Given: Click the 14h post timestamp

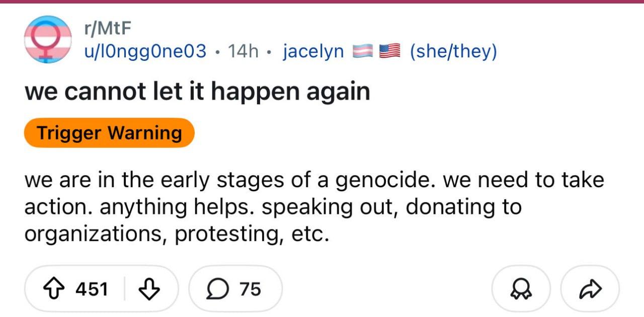Looking at the screenshot, I should (x=243, y=51).
